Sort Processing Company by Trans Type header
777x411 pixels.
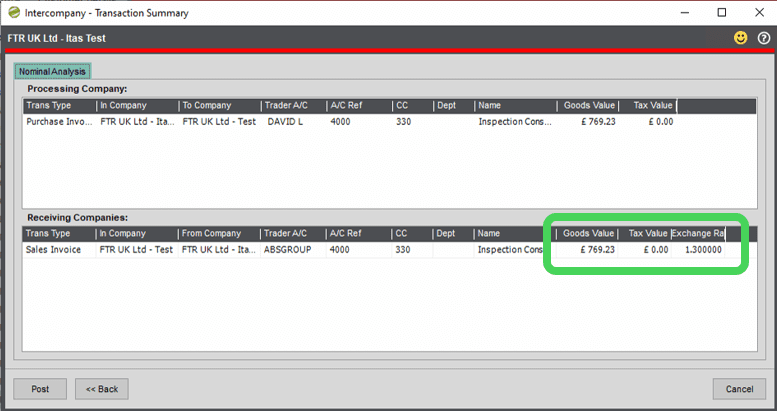(x=59, y=106)
